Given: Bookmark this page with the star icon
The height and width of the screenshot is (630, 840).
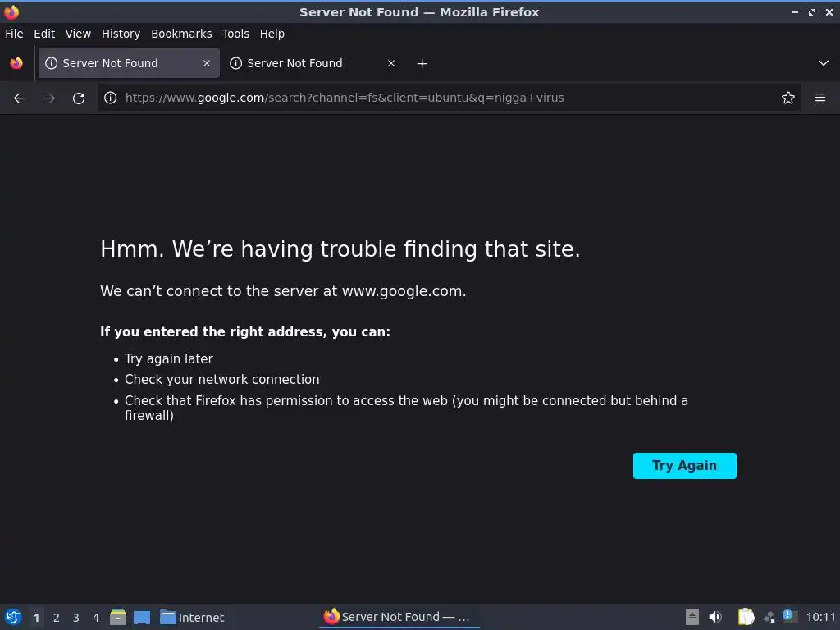Looking at the screenshot, I should point(788,98).
